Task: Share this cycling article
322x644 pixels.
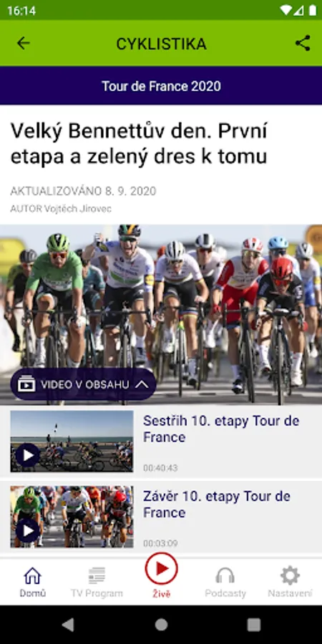Action: (x=303, y=43)
